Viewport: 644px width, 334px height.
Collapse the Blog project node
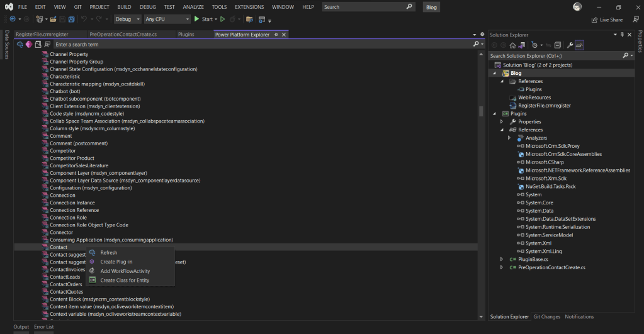click(x=495, y=73)
